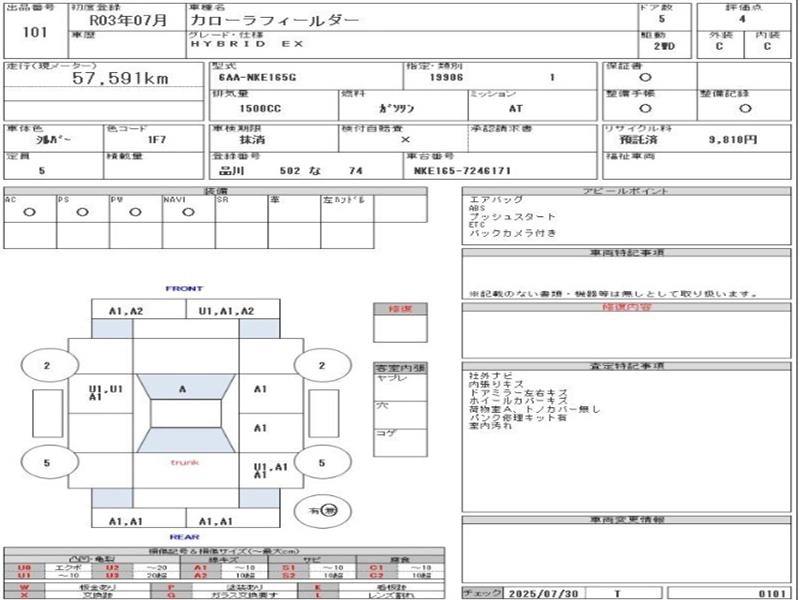The width and height of the screenshot is (800, 600).
Task: Click the red trunk label on diagram
Action: pos(185,463)
